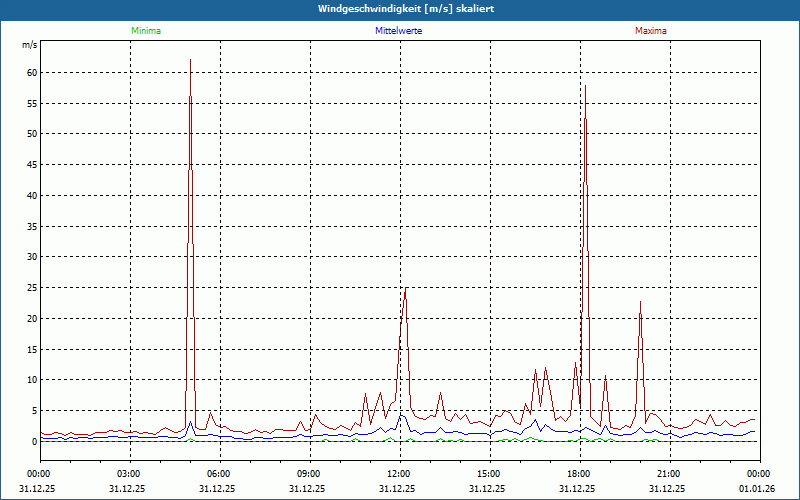Viewport: 800px width, 500px height.
Task: Click the 18:00 time label
Action: 581,474
